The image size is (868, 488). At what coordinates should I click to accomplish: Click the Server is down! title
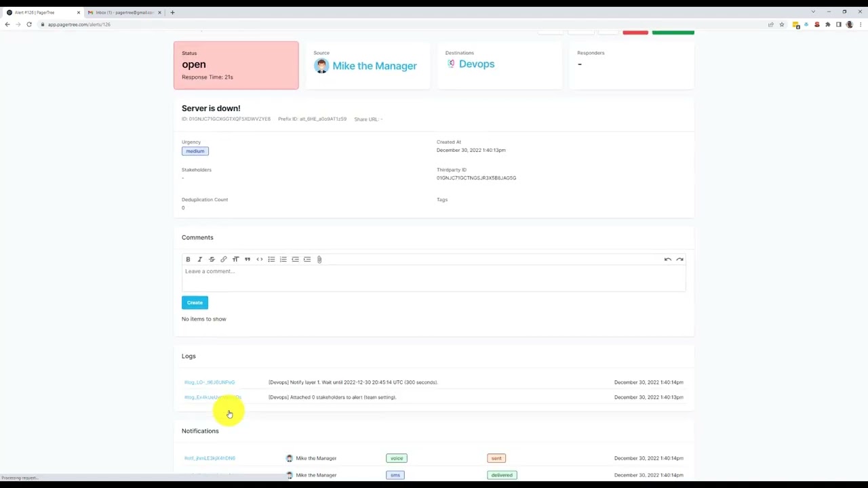click(x=211, y=108)
